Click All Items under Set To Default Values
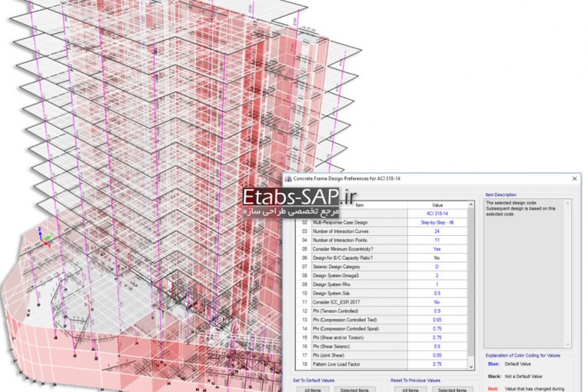The image size is (588, 392). pos(312,390)
